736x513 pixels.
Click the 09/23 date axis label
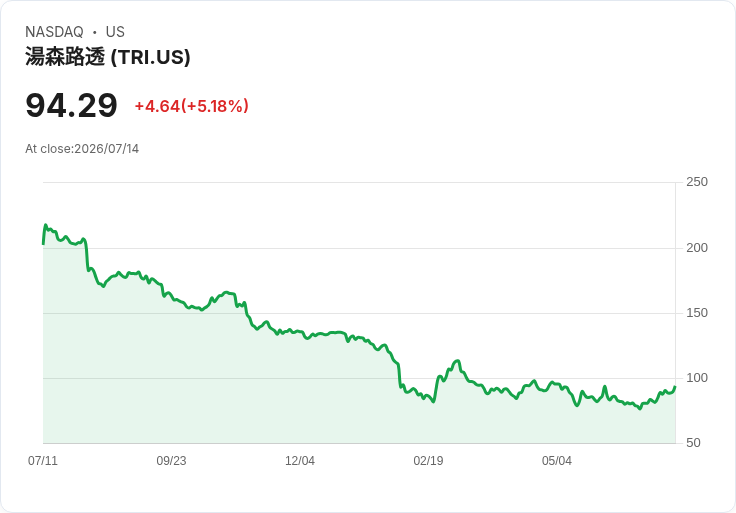[x=171, y=460]
